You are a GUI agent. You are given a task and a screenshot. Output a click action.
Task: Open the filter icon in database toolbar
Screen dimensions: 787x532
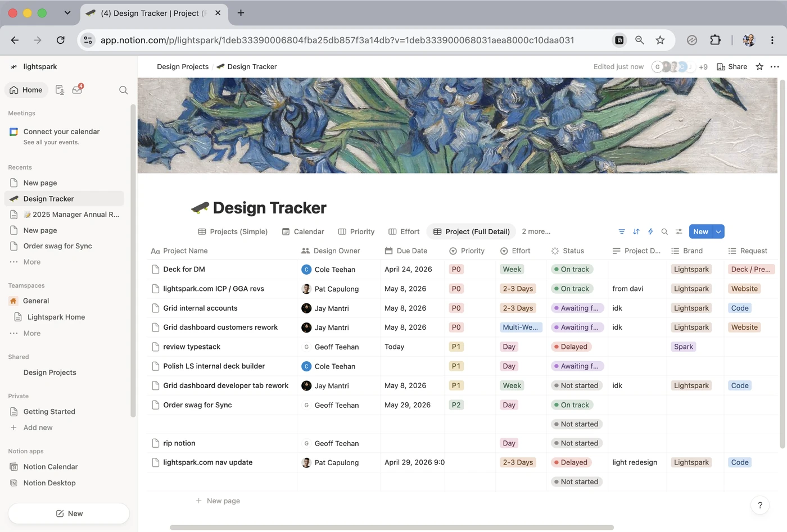click(622, 231)
